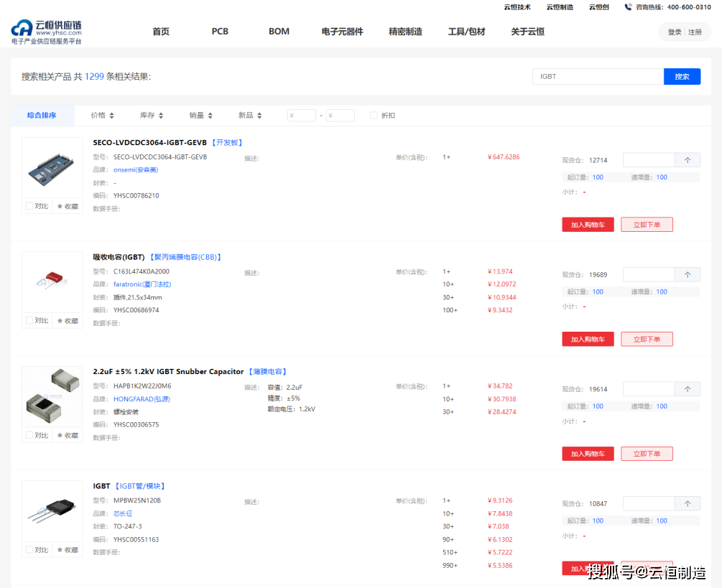722x588 pixels.
Task: Sort by price arrows icon
Action: tap(112, 116)
